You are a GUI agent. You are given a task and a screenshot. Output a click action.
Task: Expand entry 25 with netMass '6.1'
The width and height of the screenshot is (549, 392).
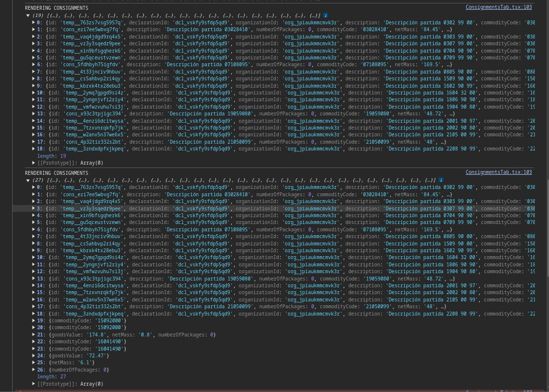point(34,363)
